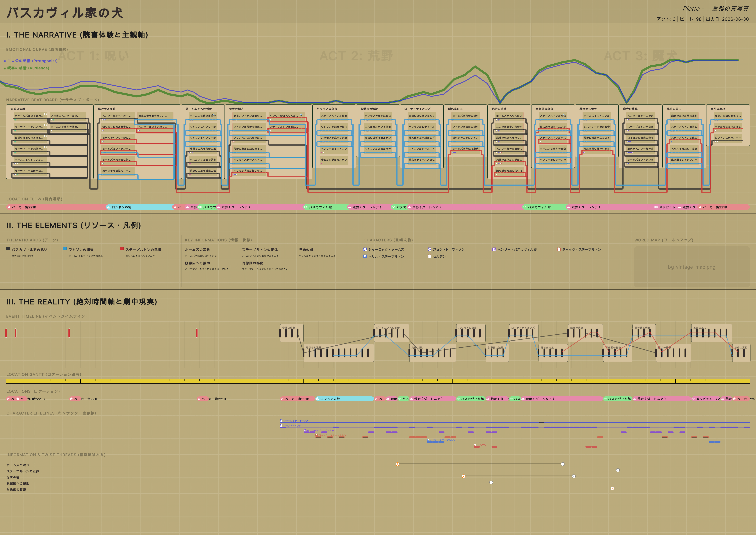Select the ジャック・ステープルトン character icon
This screenshot has width=756, height=535.
(558, 249)
